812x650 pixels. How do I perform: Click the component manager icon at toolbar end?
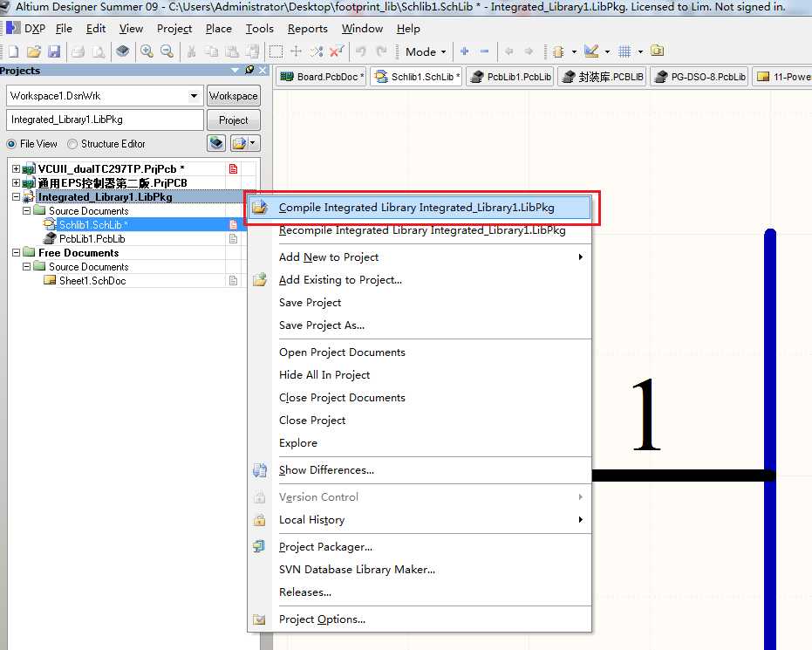click(657, 51)
